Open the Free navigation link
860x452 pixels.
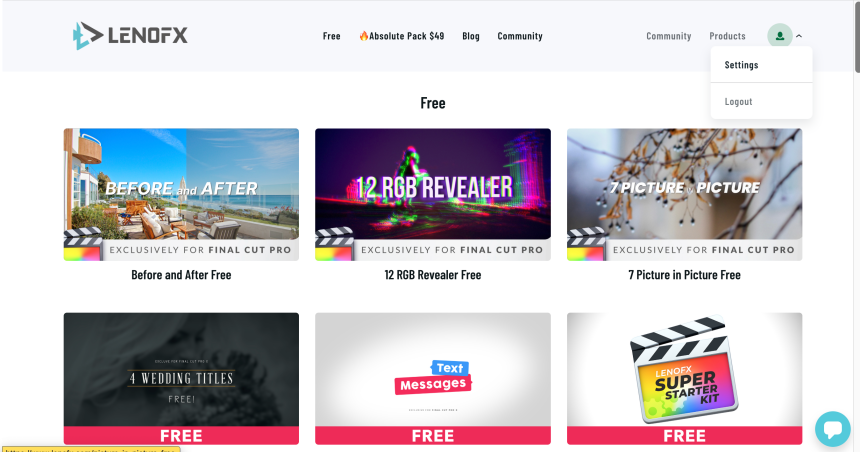[x=331, y=36]
